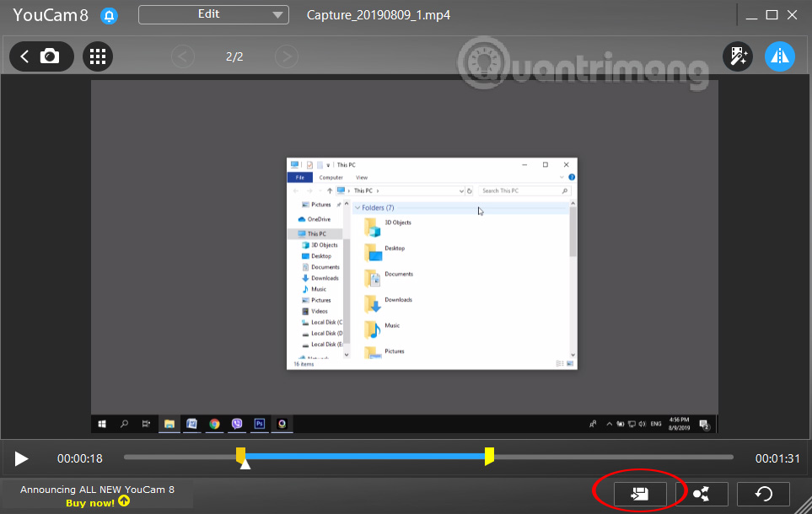Toggle the mirror flip effect

pos(779,56)
